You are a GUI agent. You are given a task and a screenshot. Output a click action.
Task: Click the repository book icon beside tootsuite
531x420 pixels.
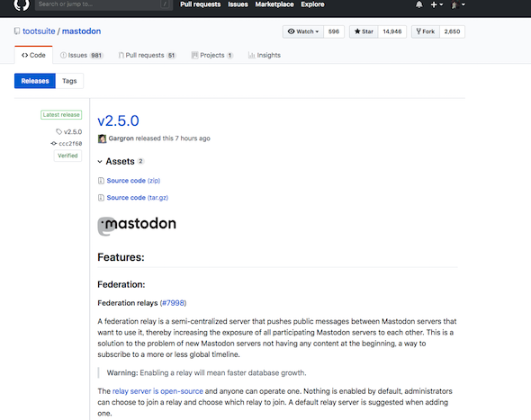click(17, 31)
